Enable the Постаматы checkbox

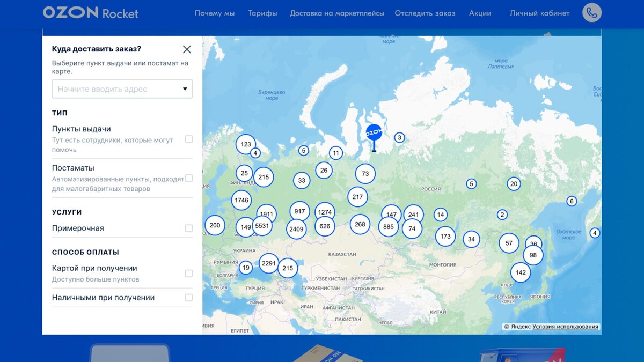[x=189, y=178]
